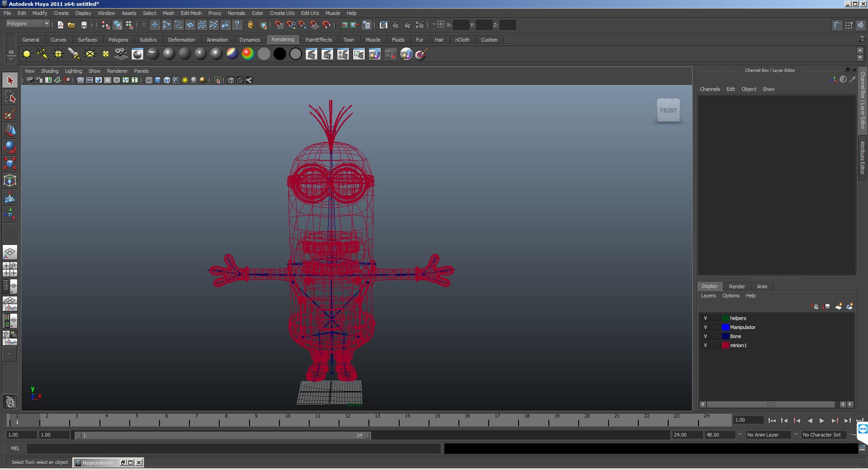Viewport: 868px width, 470px height.
Task: Expand shelf scroll down arrow at right
Action: (860, 58)
